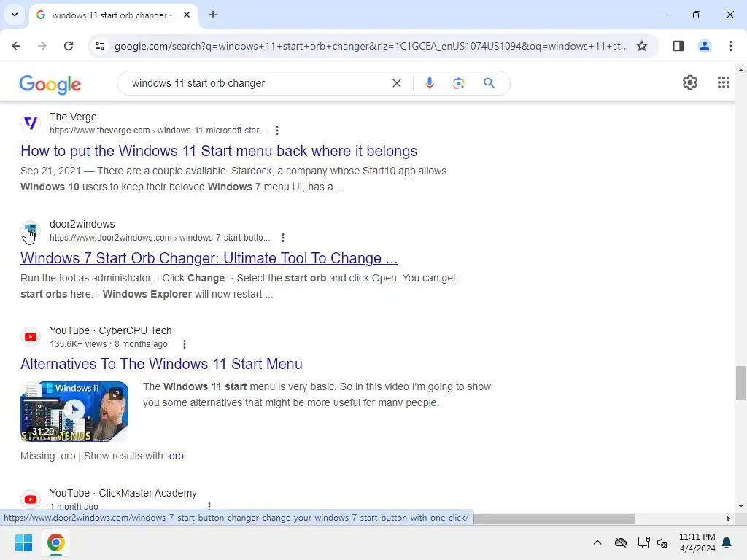Image resolution: width=747 pixels, height=560 pixels.
Task: Open more options for CyberCPU Tech video
Action: coord(185,344)
